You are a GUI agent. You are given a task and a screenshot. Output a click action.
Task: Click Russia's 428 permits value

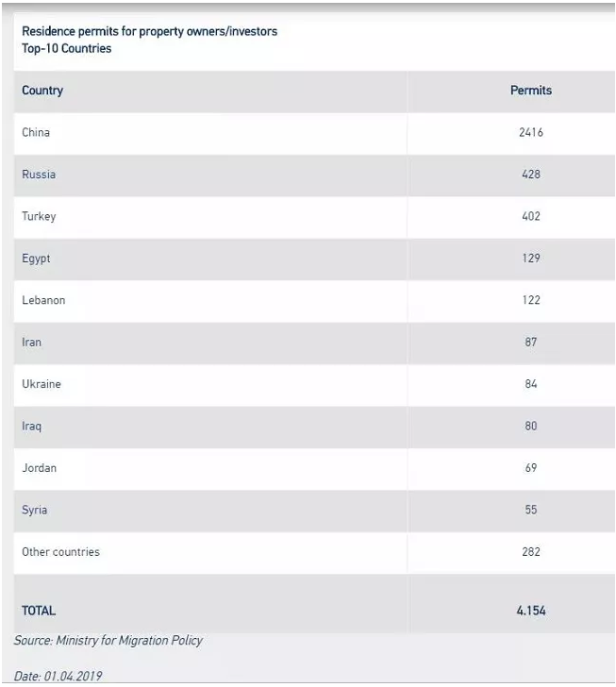click(531, 175)
